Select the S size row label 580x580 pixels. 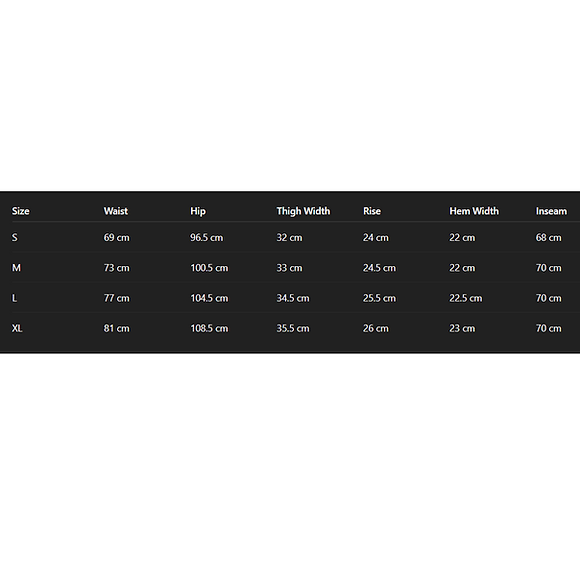tap(14, 237)
